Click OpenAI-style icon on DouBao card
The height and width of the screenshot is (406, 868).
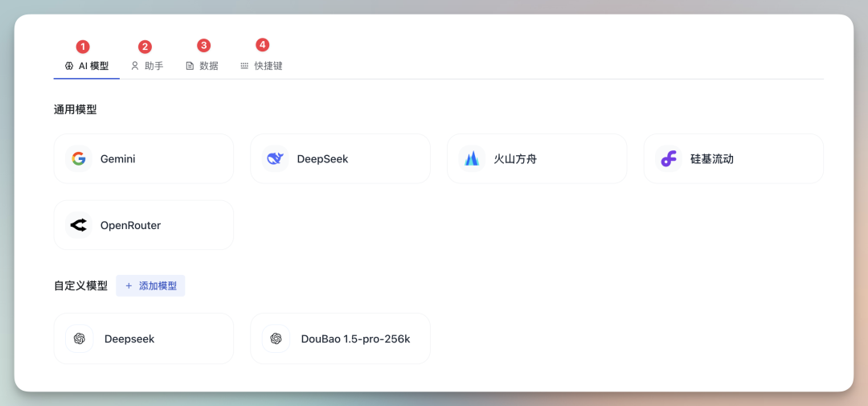click(x=276, y=338)
